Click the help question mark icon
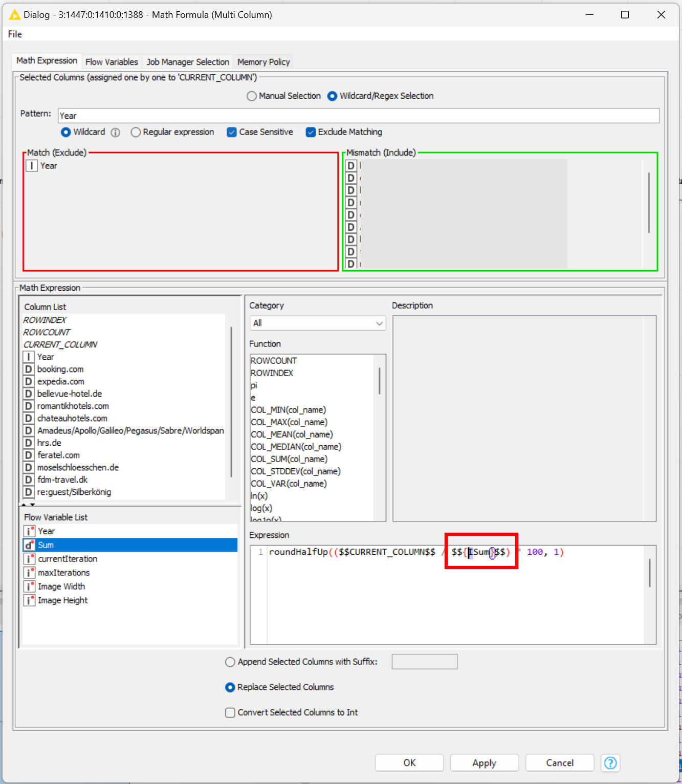Viewport: 682px width, 784px height. [610, 763]
